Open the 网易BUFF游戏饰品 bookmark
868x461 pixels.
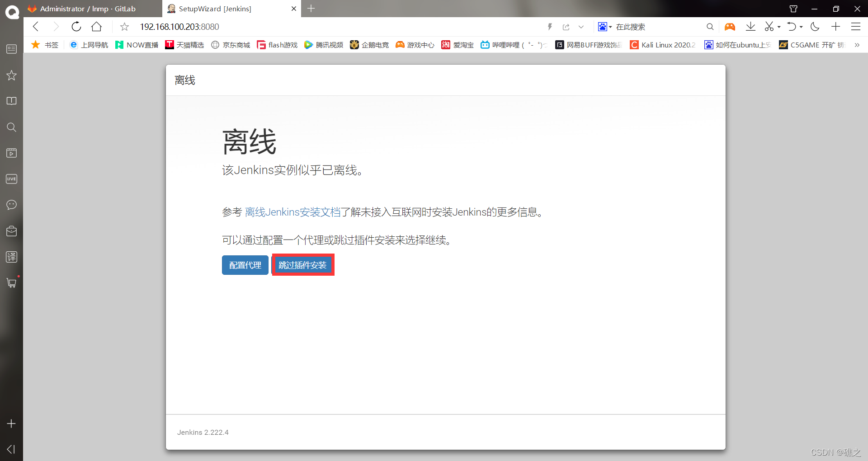[589, 45]
